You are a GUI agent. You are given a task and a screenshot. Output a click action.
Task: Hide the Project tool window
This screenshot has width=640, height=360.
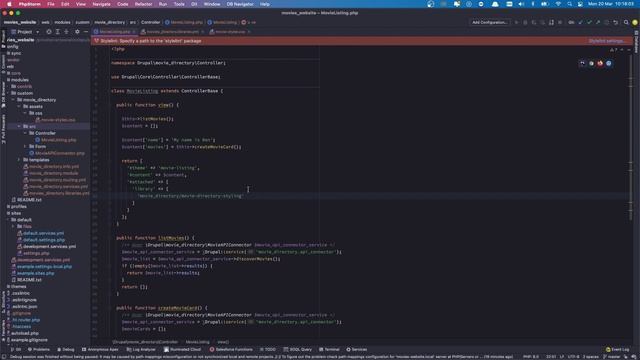pos(86,31)
